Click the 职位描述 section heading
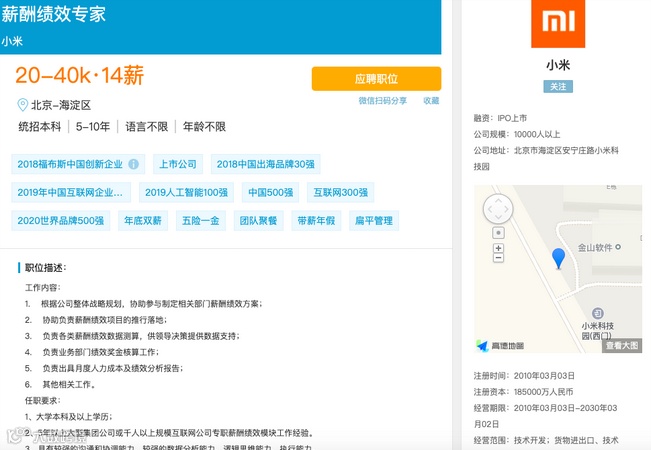Screen dimensions: 651x450 [x=45, y=268]
